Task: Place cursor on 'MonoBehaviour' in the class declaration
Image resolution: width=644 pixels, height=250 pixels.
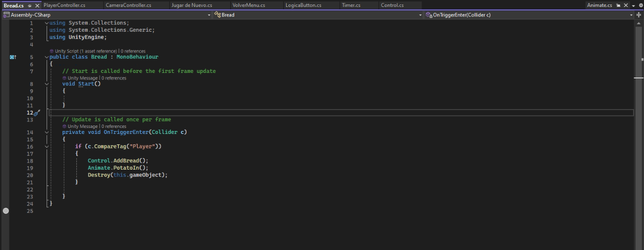Action: (137, 57)
